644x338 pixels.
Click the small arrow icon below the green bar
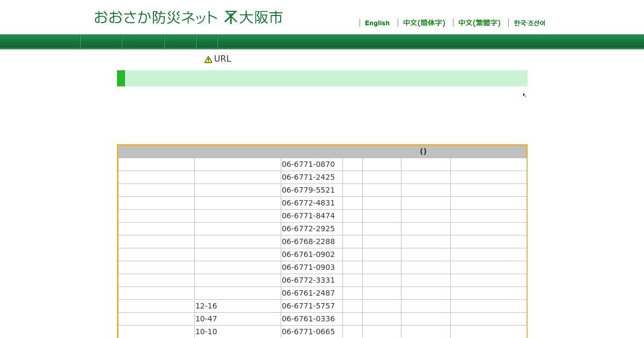click(524, 95)
